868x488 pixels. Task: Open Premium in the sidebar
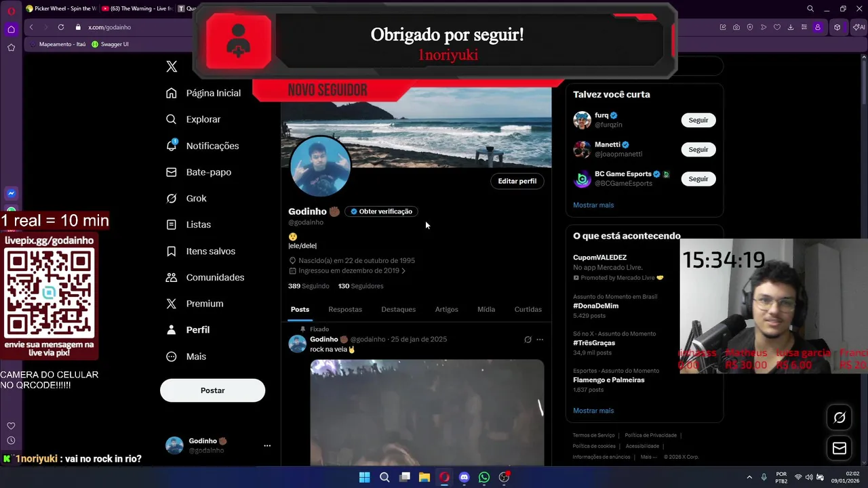195,304
